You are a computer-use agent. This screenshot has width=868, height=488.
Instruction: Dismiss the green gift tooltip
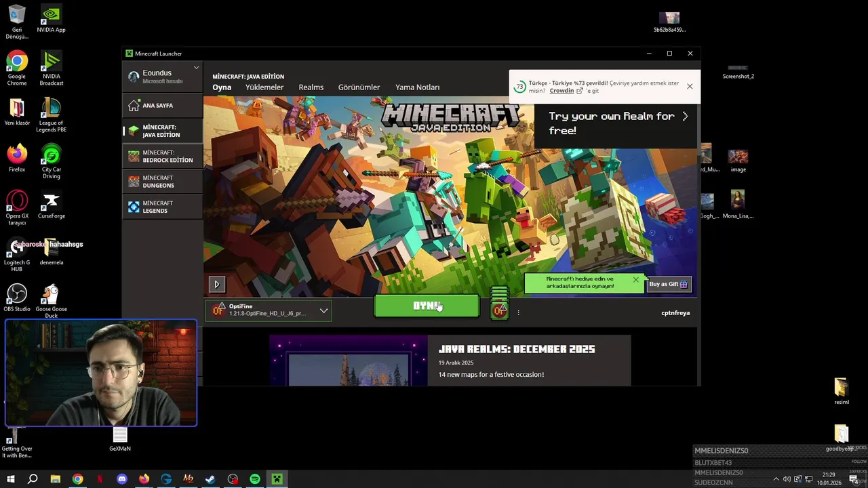pyautogui.click(x=635, y=279)
